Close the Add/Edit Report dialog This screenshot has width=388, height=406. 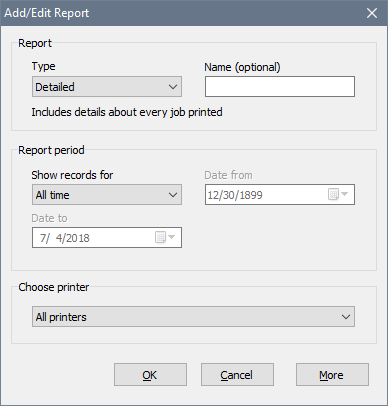(x=372, y=13)
